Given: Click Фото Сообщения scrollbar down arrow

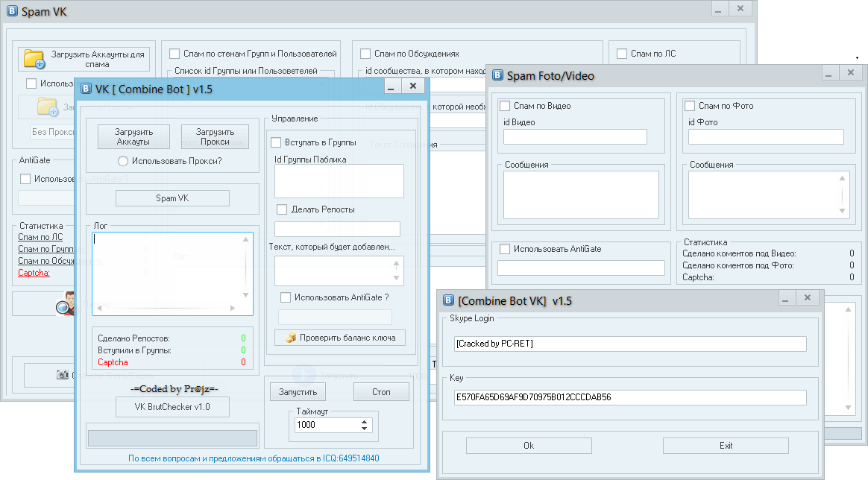Looking at the screenshot, I should pyautogui.click(x=842, y=211).
